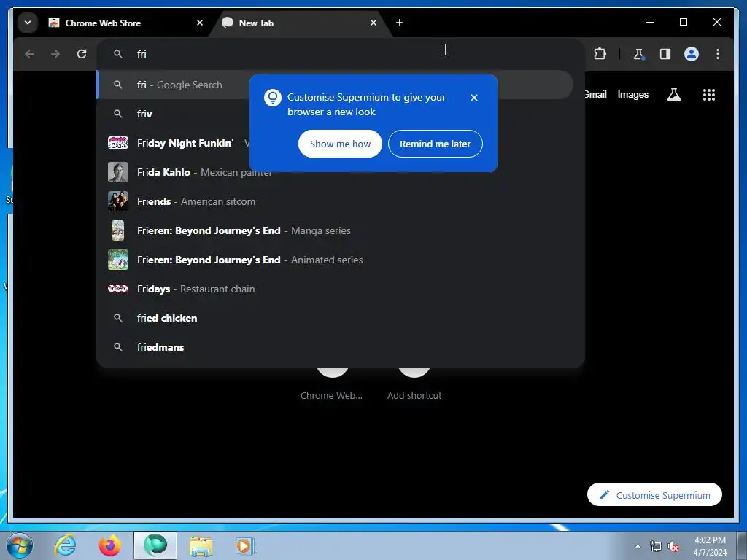Minimize the Supermium browser window

pos(650,23)
